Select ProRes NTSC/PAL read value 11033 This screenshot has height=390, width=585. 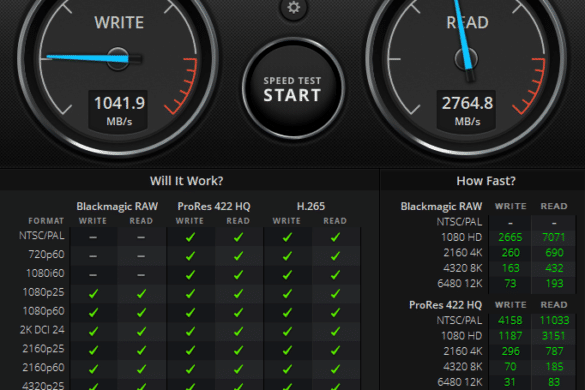click(554, 321)
